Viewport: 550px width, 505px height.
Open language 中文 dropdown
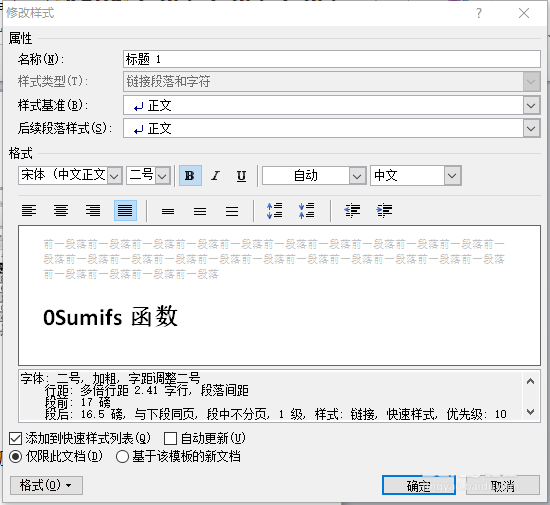click(x=452, y=175)
